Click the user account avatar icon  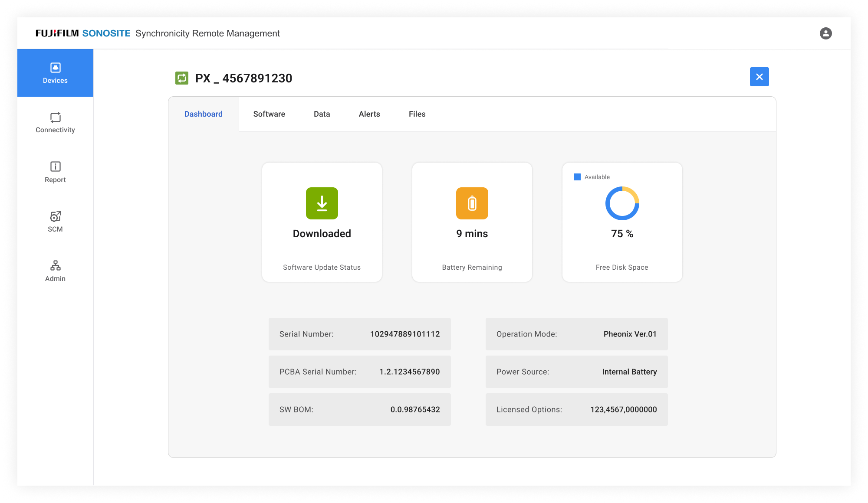[825, 33]
